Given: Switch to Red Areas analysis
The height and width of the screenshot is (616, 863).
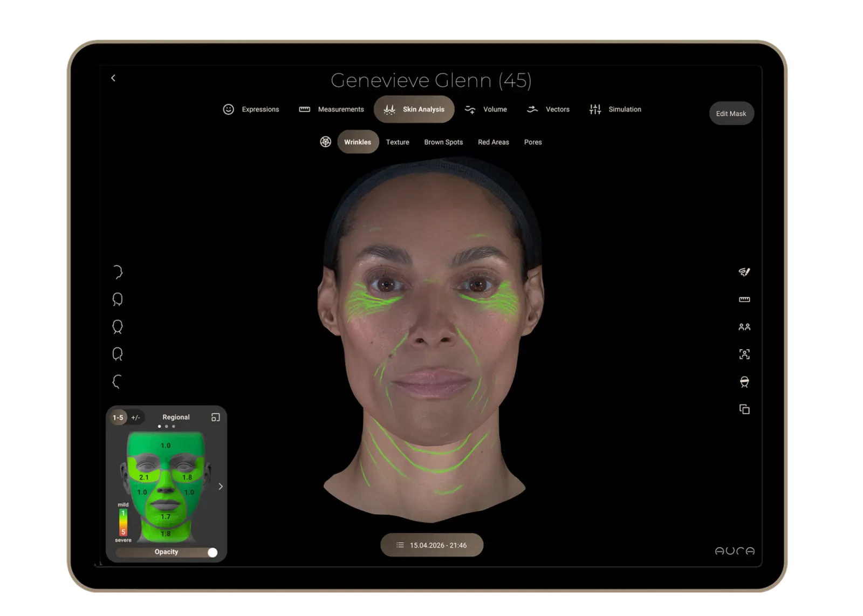Looking at the screenshot, I should click(x=494, y=142).
